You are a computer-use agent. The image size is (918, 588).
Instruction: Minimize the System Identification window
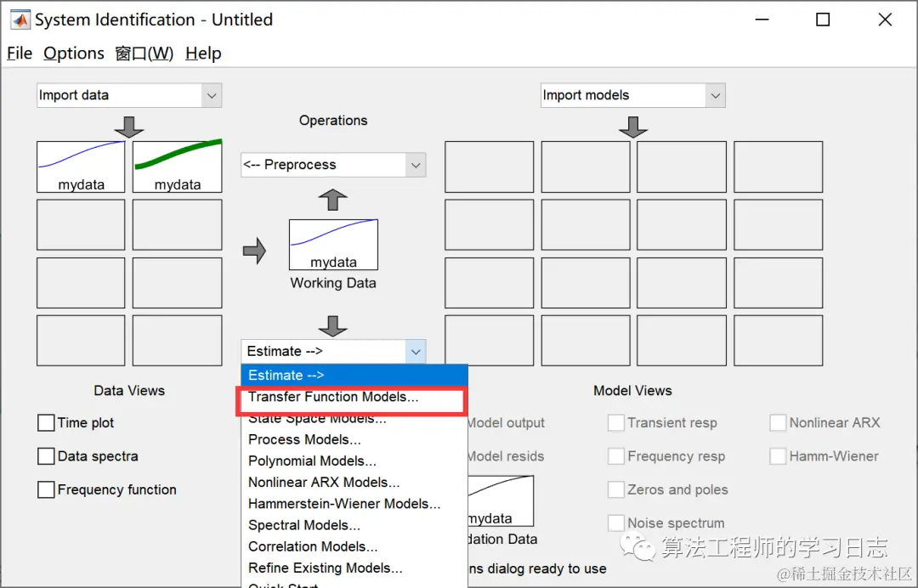point(762,20)
